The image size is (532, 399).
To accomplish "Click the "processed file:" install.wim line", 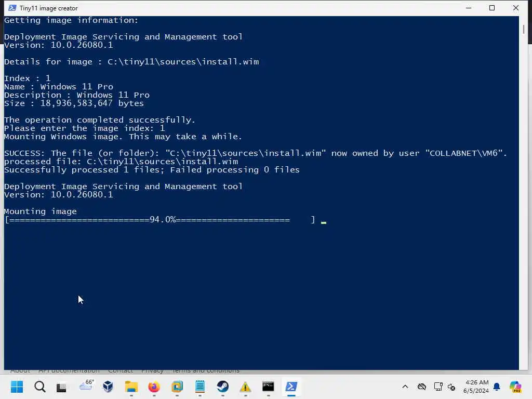I will tap(121, 162).
